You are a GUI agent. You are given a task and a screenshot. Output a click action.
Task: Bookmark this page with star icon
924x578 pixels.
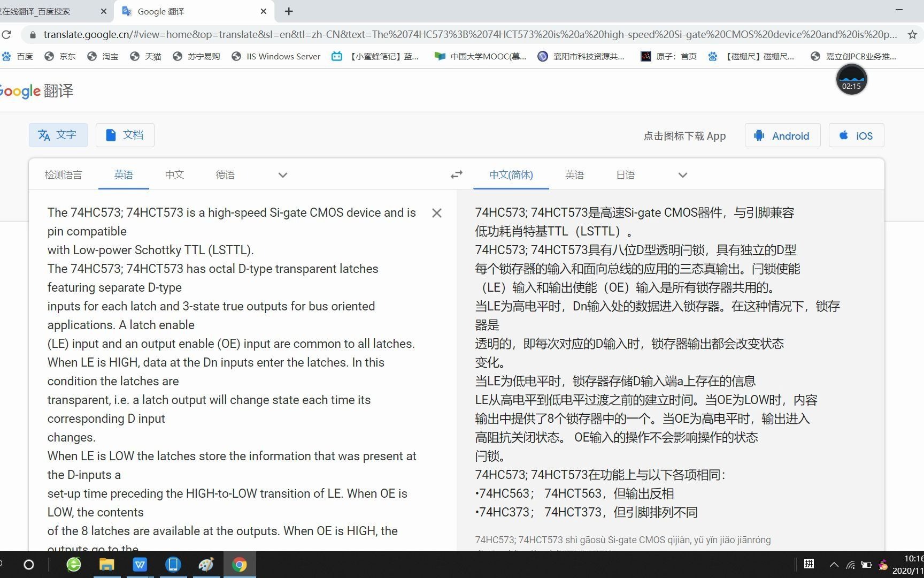[x=912, y=34]
